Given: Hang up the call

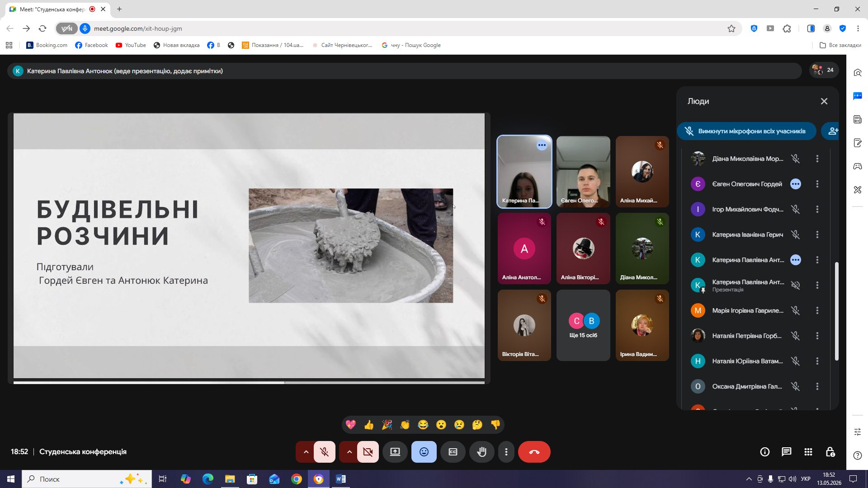Looking at the screenshot, I should point(534,452).
